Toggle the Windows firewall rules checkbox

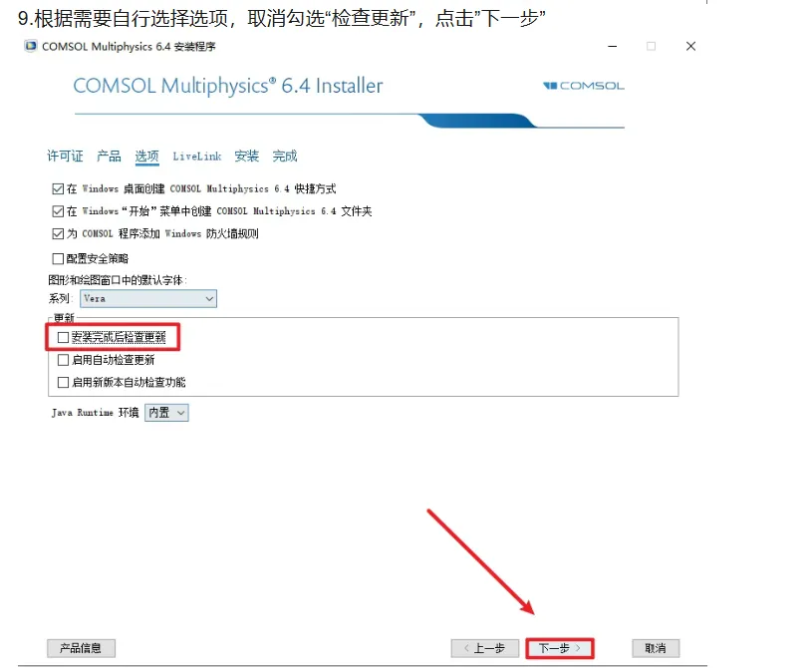tap(58, 233)
